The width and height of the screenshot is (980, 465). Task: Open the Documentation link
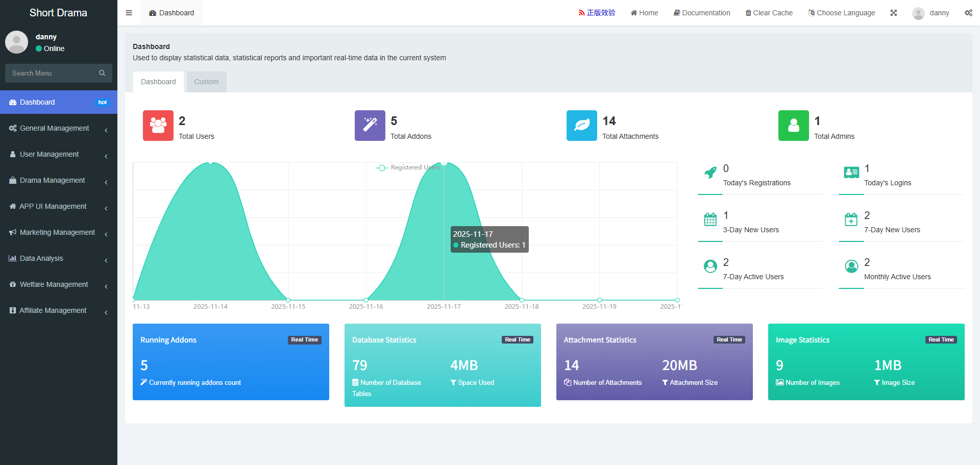coord(702,13)
